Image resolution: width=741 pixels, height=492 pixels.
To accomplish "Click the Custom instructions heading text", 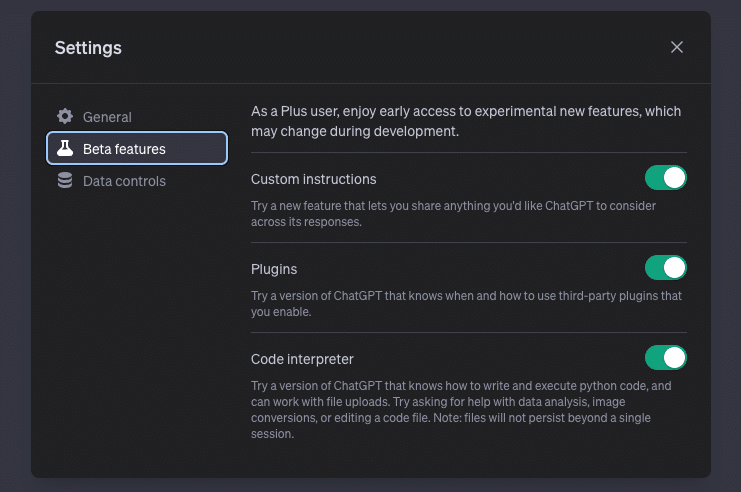I will pyautogui.click(x=313, y=179).
